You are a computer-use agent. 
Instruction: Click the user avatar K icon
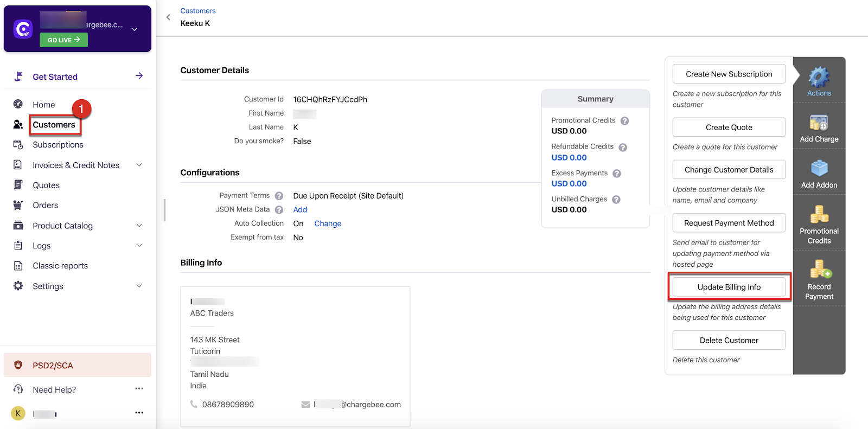[18, 413]
